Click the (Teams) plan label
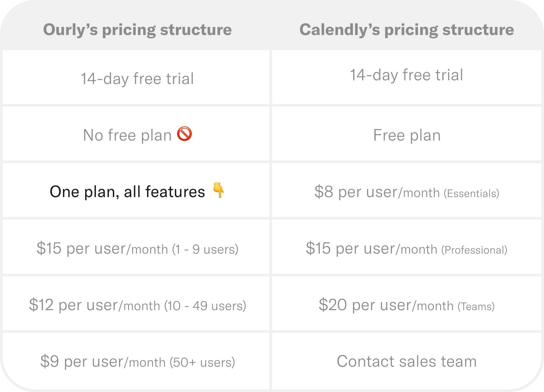Image resolution: width=544 pixels, height=392 pixels. tap(476, 307)
